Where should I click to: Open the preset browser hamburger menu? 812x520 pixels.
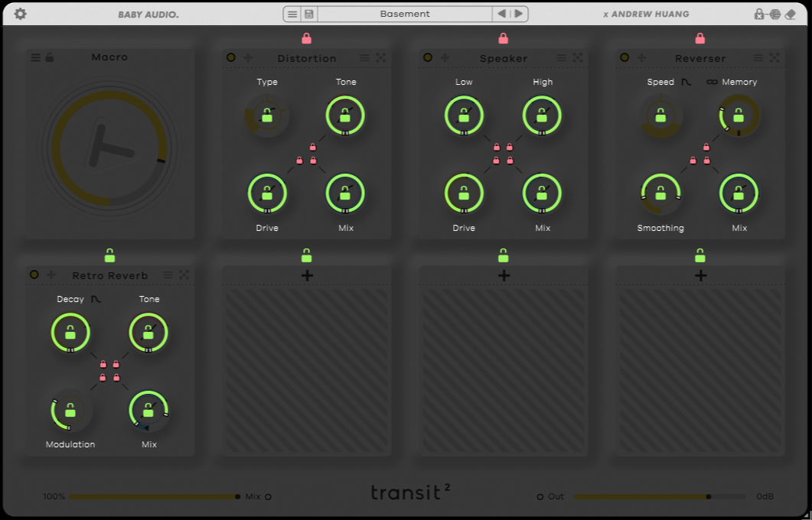(x=292, y=14)
